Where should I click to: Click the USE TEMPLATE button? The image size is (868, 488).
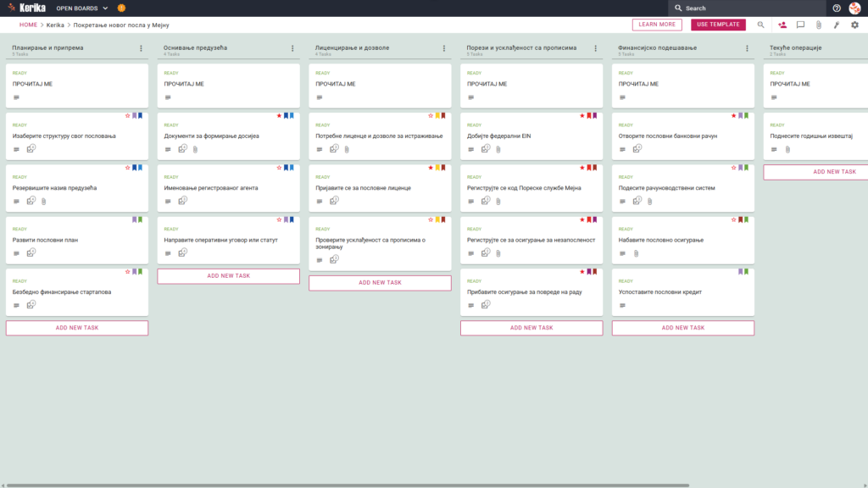(x=718, y=25)
